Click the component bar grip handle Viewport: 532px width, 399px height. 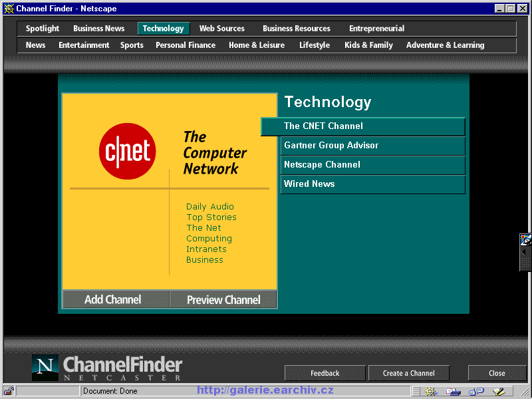pyautogui.click(x=416, y=391)
